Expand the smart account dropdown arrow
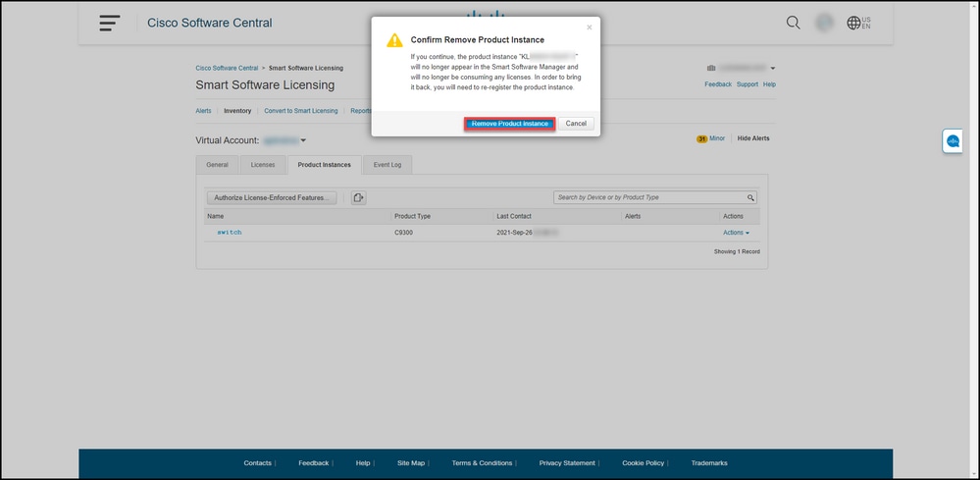This screenshot has width=980, height=480. (x=772, y=68)
